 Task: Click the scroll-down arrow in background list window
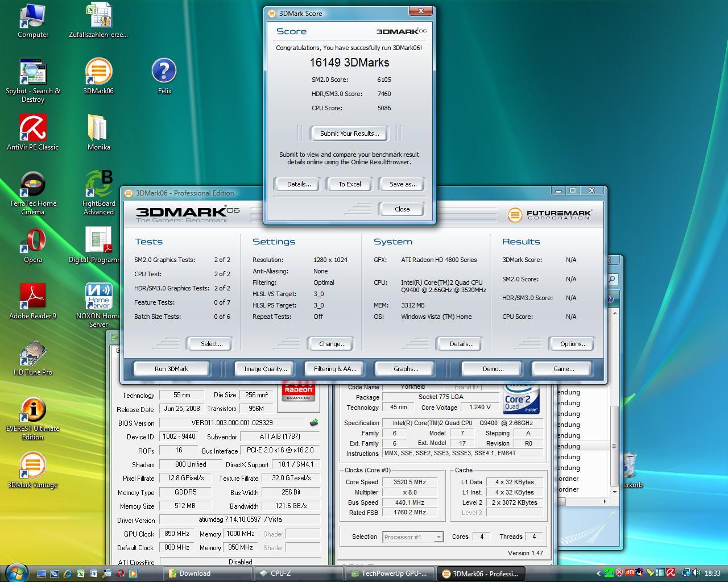click(x=614, y=491)
